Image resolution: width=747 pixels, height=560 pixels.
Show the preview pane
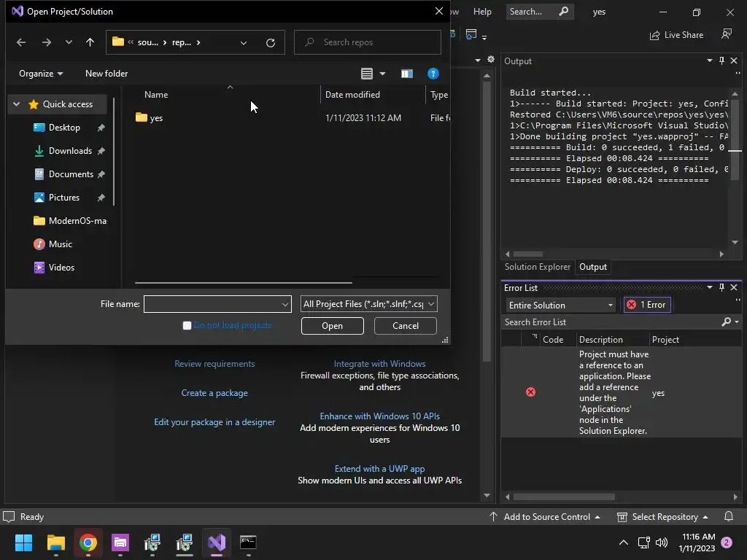(407, 74)
